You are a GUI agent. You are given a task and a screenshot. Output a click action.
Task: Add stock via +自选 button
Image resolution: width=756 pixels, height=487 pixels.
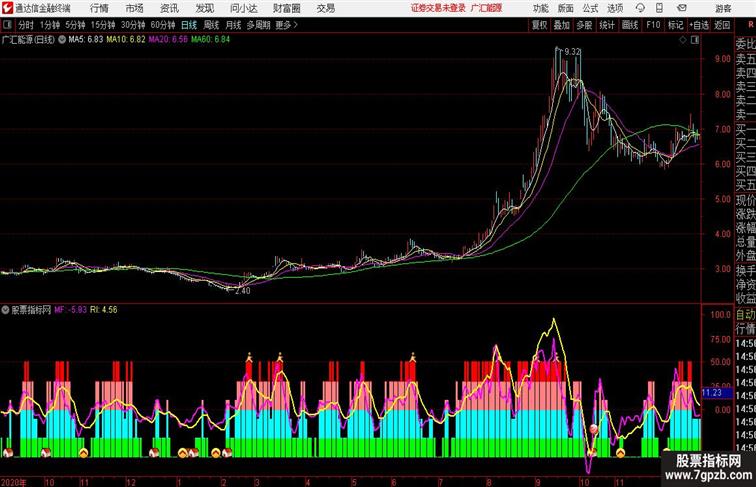(x=699, y=25)
